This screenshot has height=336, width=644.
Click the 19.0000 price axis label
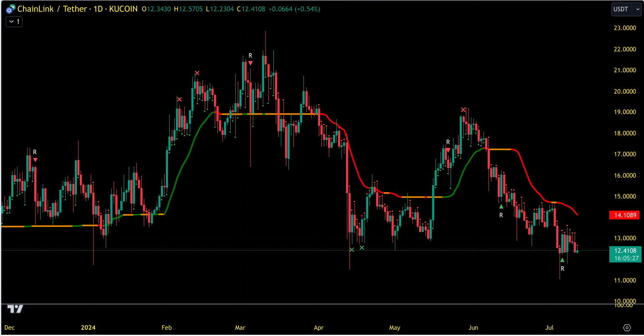pos(624,112)
